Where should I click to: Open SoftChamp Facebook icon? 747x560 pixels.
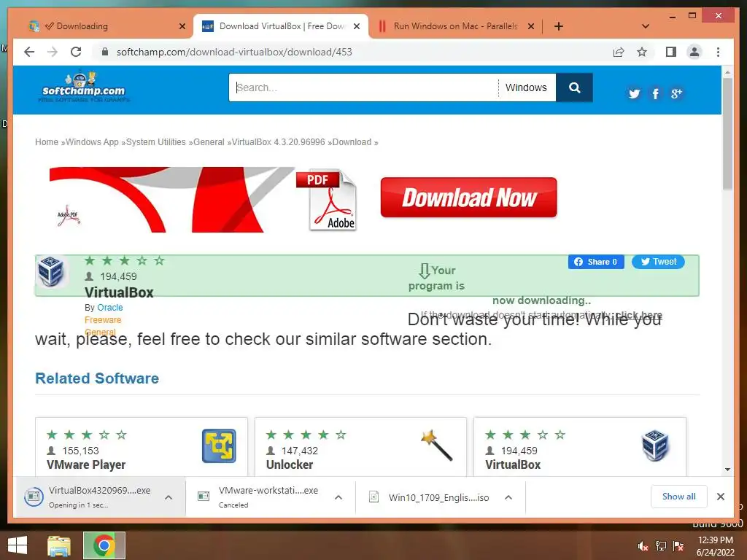tap(656, 93)
